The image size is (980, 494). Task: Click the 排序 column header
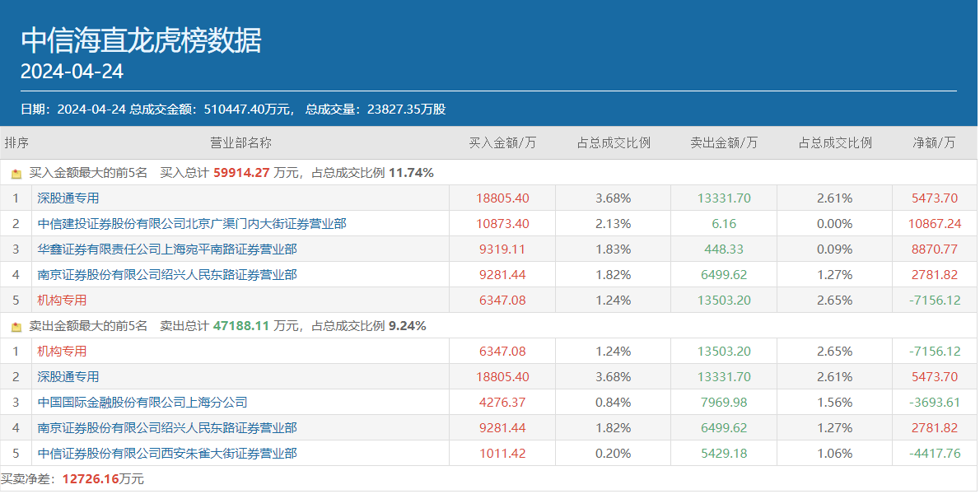16,143
